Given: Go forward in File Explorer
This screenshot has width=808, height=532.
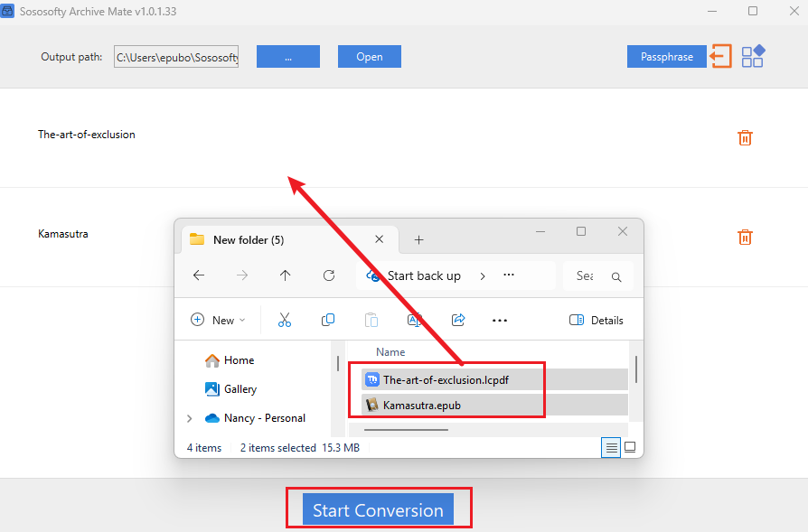Looking at the screenshot, I should coord(241,275).
